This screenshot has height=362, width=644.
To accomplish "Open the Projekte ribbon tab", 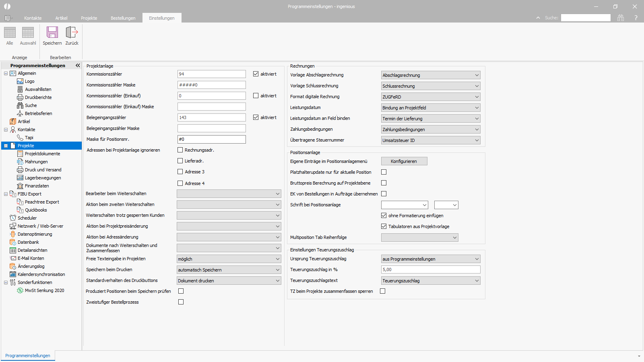I will tap(89, 18).
